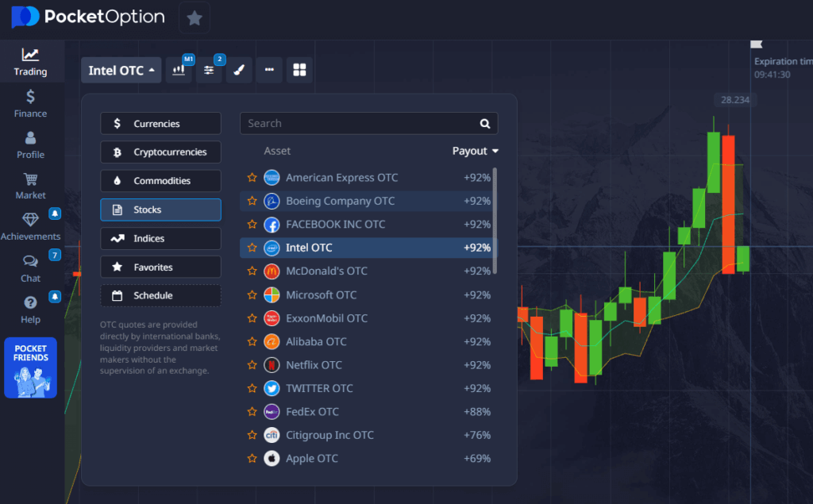Open the Chat panel from the sidebar
This screenshot has height=504, width=813.
(x=30, y=270)
